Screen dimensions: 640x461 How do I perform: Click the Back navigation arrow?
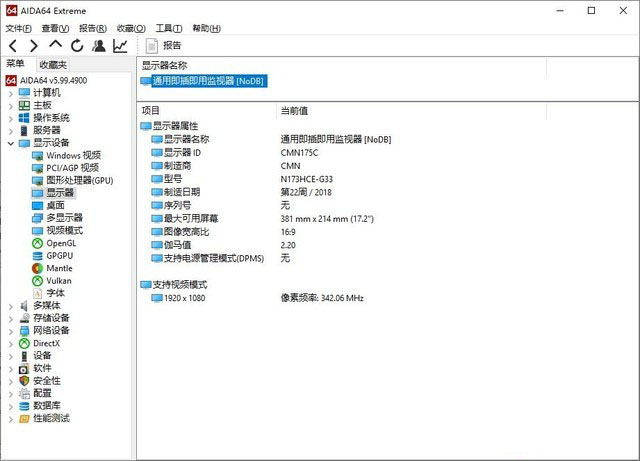[13, 46]
